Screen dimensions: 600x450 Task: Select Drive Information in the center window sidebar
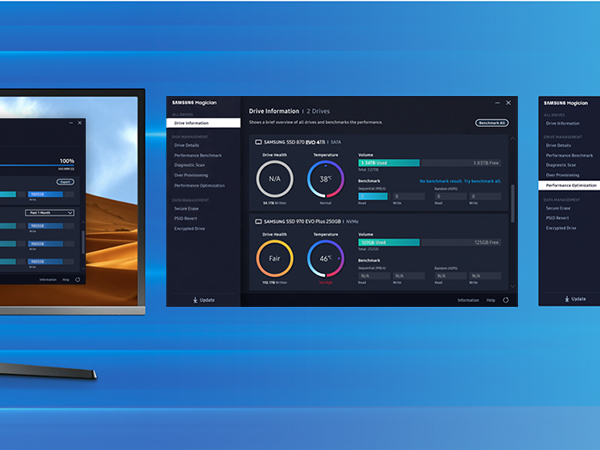(204, 123)
